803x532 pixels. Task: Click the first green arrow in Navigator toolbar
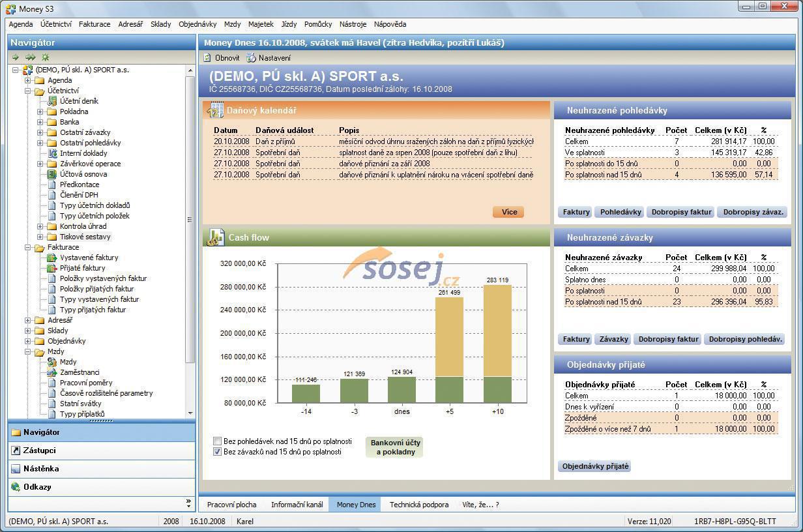(x=16, y=57)
